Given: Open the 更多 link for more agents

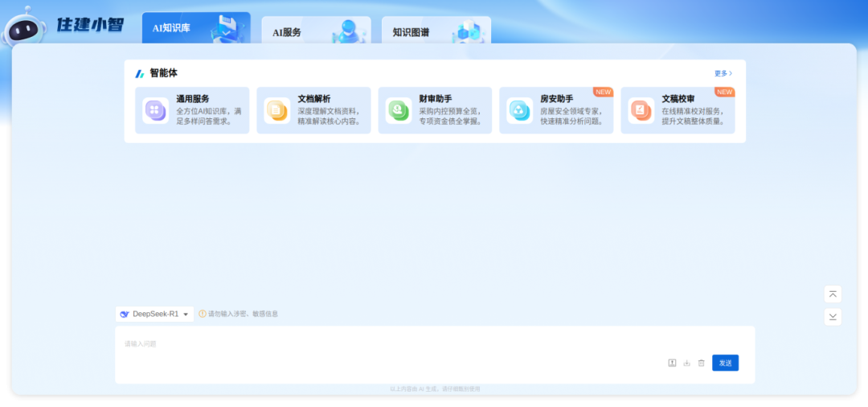Looking at the screenshot, I should click(x=723, y=73).
